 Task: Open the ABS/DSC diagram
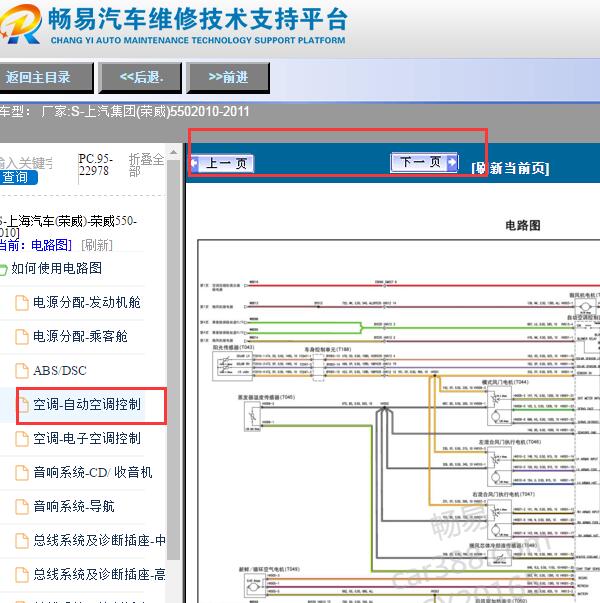click(60, 370)
